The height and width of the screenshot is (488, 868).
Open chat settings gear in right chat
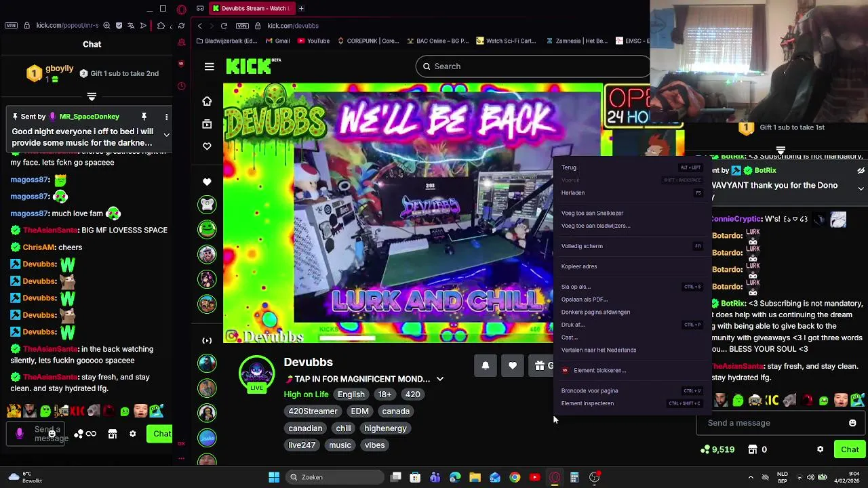(x=820, y=449)
